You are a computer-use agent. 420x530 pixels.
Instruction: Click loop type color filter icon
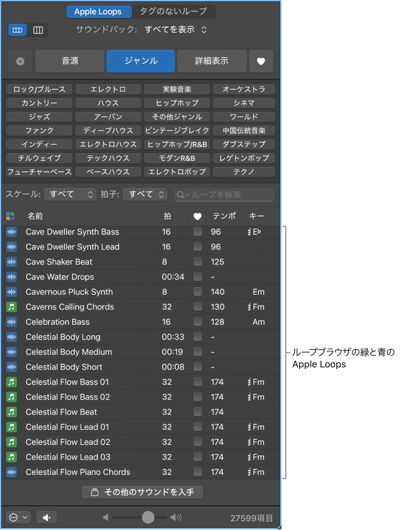tap(10, 216)
